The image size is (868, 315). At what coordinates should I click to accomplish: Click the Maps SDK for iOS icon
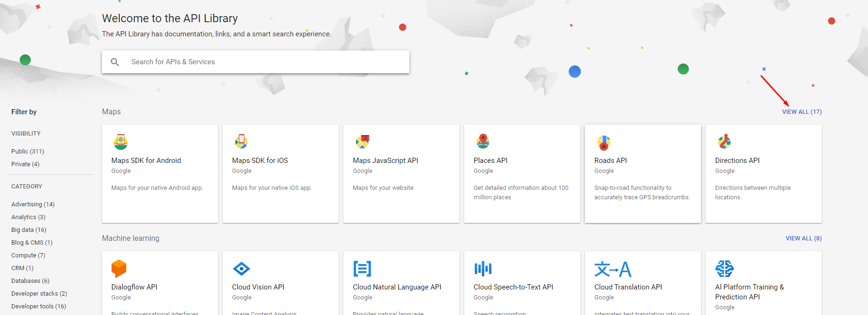point(242,141)
